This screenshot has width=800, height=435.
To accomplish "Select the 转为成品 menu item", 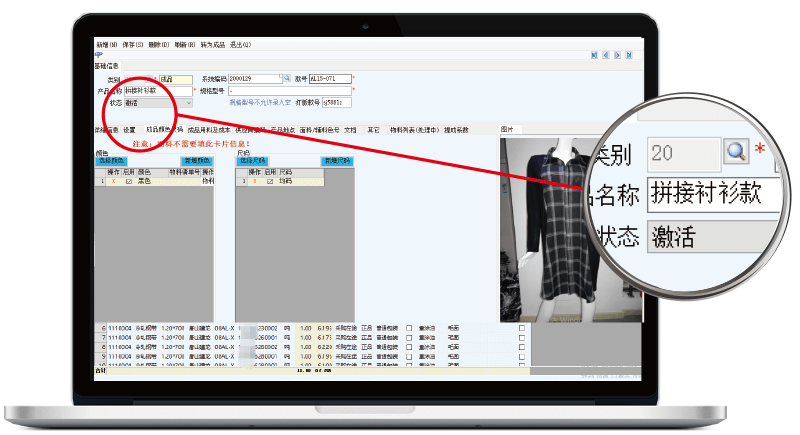I will point(213,45).
